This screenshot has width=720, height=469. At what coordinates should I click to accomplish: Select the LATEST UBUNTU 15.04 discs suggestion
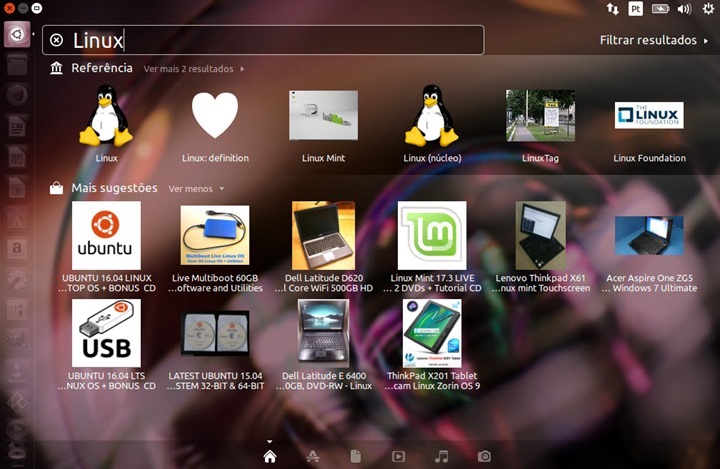tap(215, 333)
